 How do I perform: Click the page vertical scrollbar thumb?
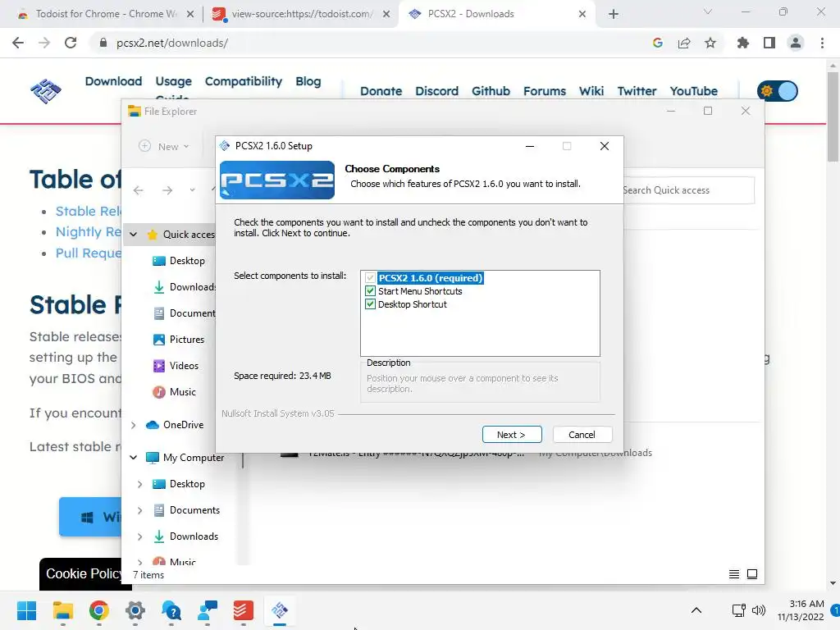(x=833, y=116)
